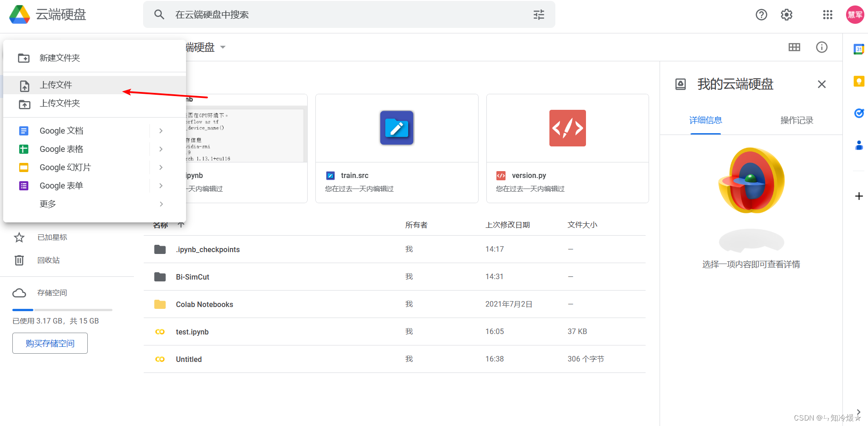
Task: Open Google Tasks side panel icon
Action: (x=859, y=113)
